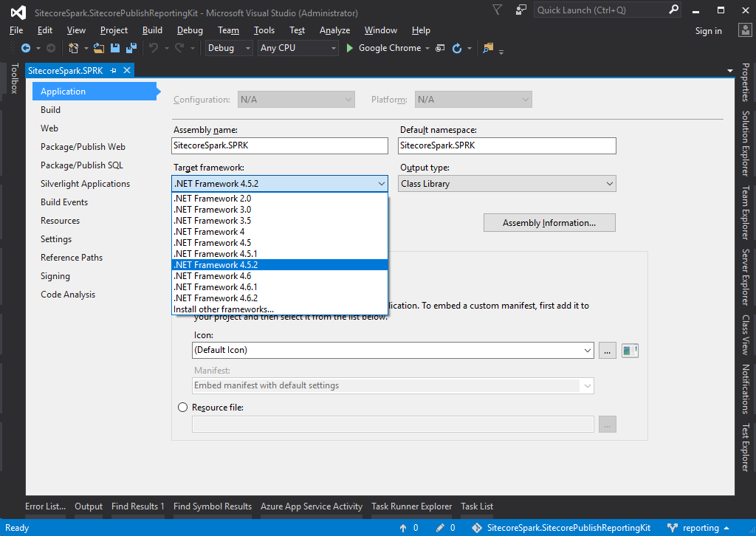Select .NET Framework 4.6.2 from list
756x536 pixels.
[280, 298]
